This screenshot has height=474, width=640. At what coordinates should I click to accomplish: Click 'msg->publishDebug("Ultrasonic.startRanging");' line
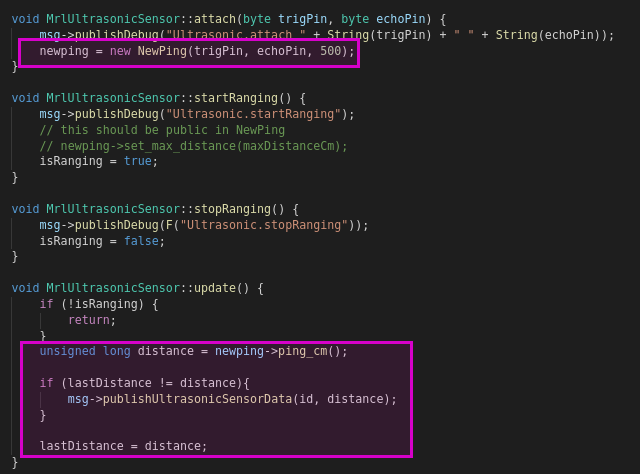coord(197,114)
